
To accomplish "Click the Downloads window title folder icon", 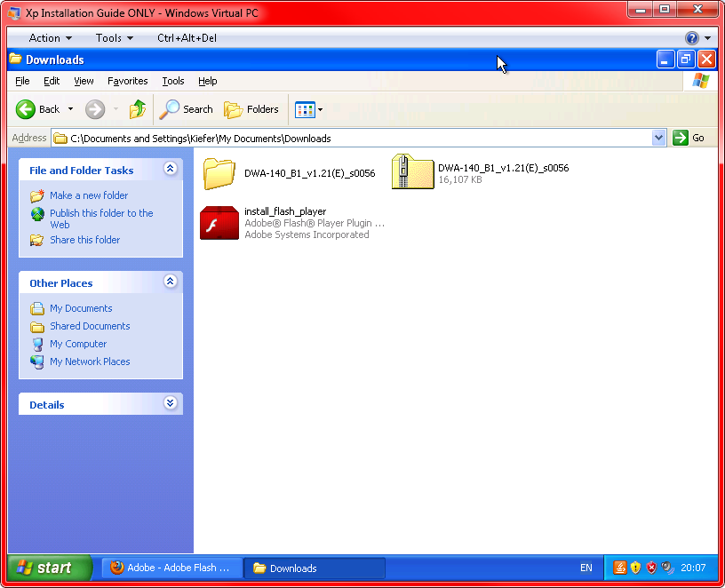I will click(15, 60).
